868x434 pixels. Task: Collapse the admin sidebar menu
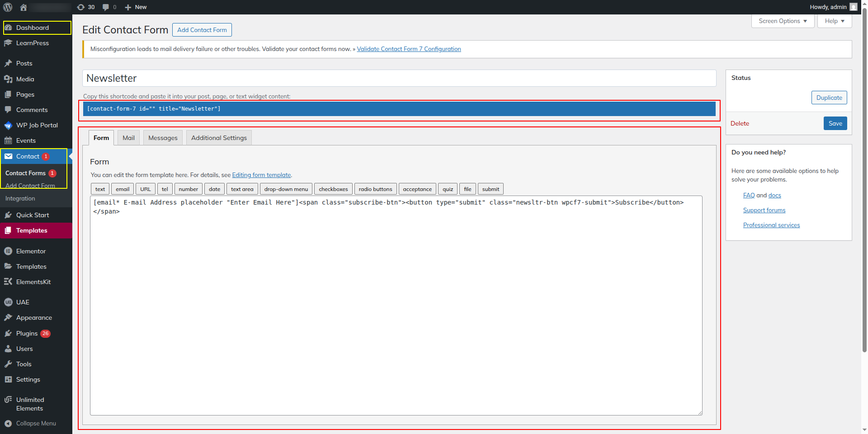point(30,423)
